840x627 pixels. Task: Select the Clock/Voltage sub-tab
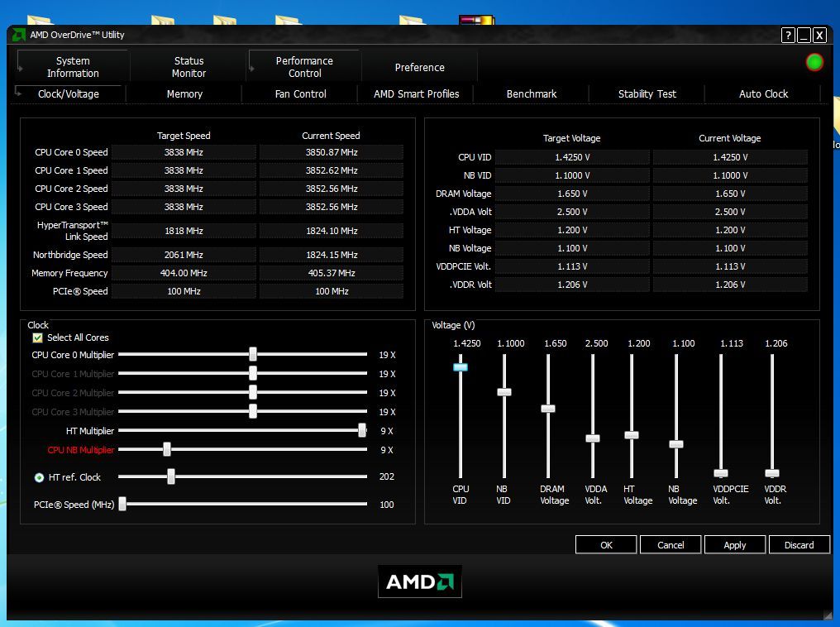(x=69, y=93)
